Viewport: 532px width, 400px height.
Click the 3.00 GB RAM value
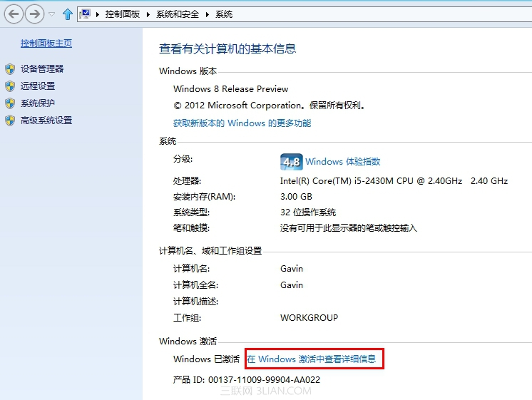point(296,197)
